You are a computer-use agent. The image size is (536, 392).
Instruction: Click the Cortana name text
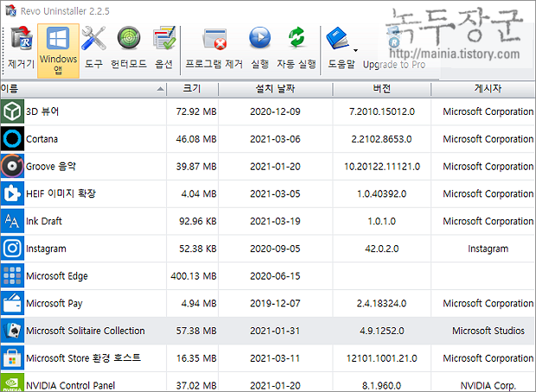click(x=41, y=139)
